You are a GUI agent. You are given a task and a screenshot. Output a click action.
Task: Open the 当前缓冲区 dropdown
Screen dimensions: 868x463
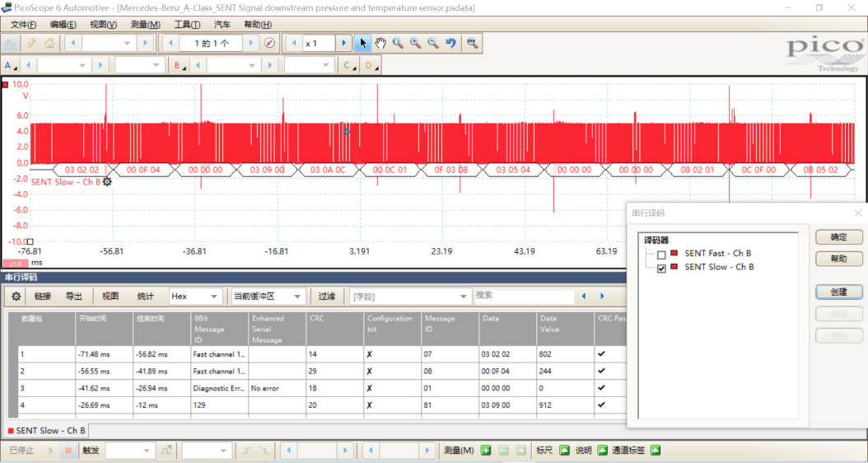268,297
